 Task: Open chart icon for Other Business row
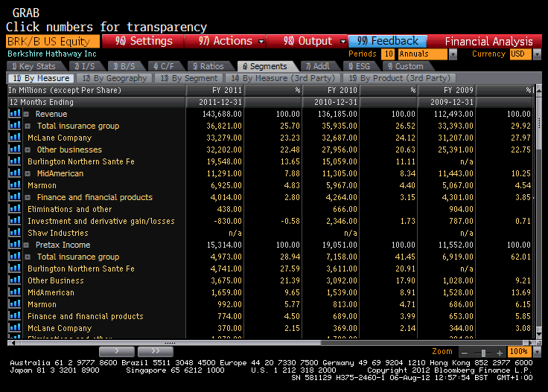(x=15, y=280)
